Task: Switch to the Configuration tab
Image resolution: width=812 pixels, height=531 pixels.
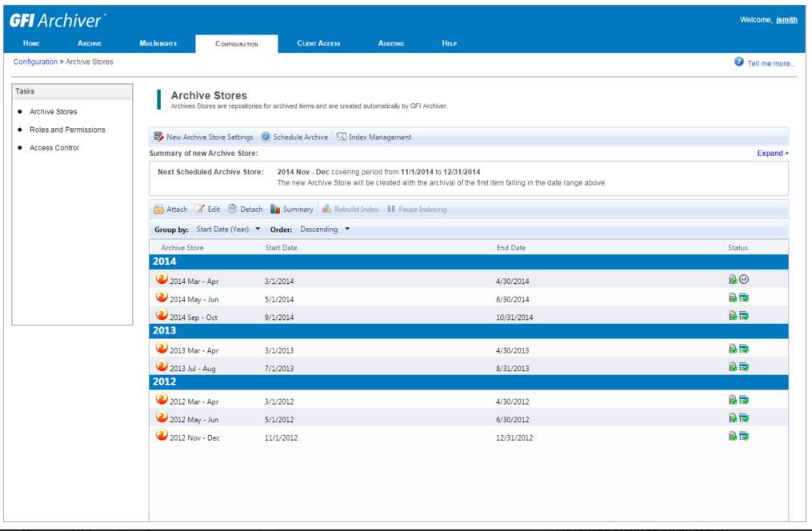Action: tap(237, 44)
